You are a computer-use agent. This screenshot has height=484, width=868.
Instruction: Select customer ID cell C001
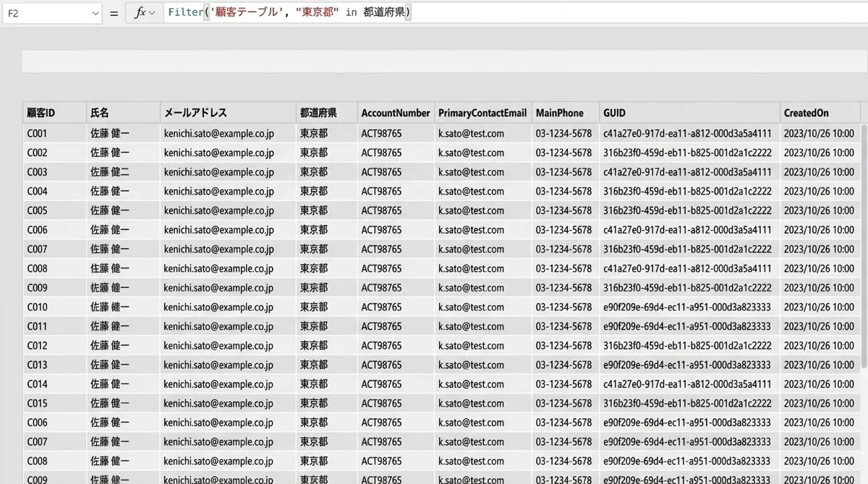54,134
